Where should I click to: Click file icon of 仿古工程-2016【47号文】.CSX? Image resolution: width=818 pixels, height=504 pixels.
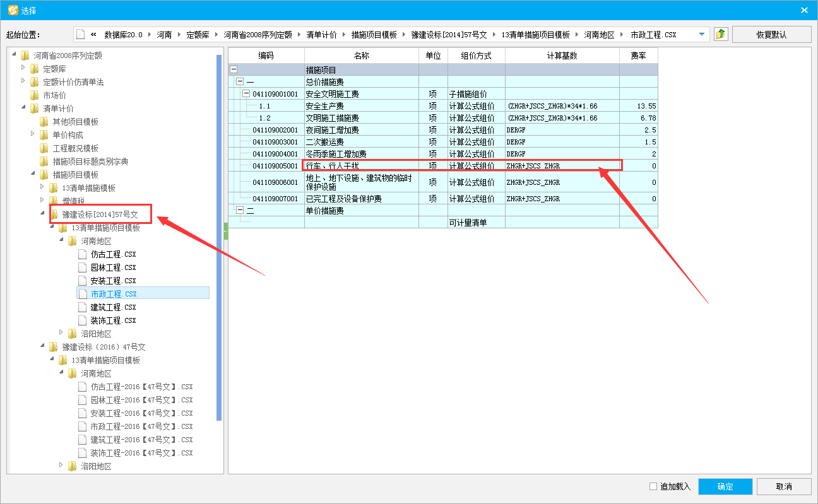[x=81, y=387]
